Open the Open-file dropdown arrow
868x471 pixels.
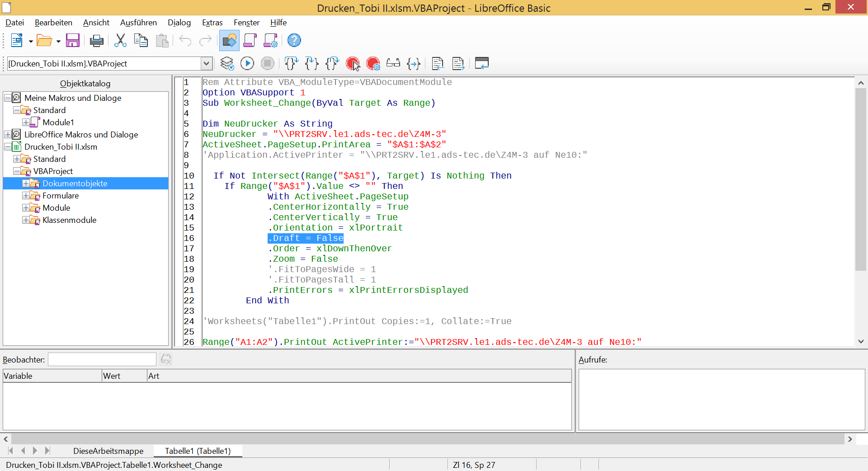tap(58, 41)
